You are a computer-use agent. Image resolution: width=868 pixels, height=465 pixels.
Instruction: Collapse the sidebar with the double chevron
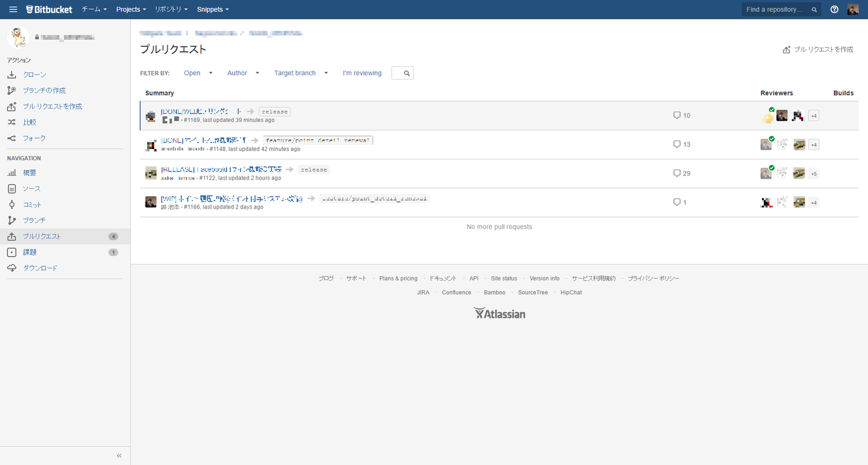pos(119,455)
